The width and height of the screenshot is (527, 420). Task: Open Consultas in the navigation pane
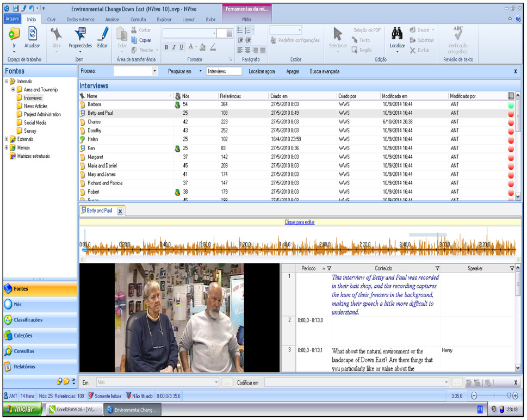24,351
